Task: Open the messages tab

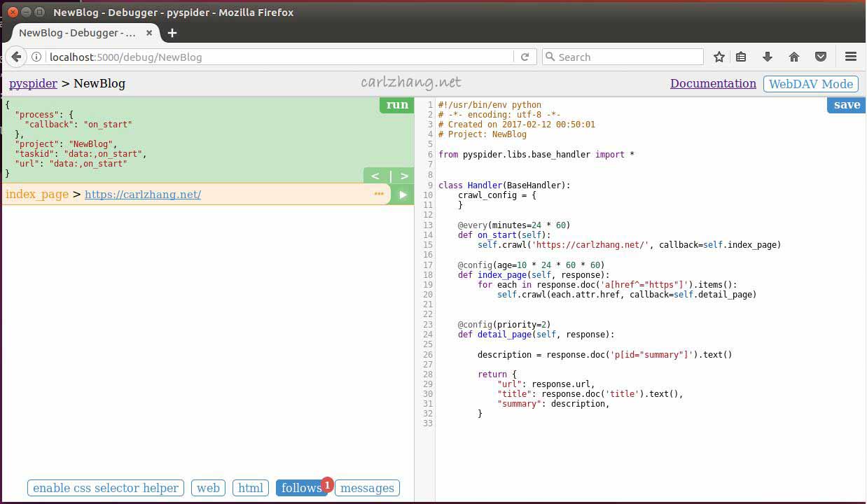Action: pyautogui.click(x=367, y=488)
